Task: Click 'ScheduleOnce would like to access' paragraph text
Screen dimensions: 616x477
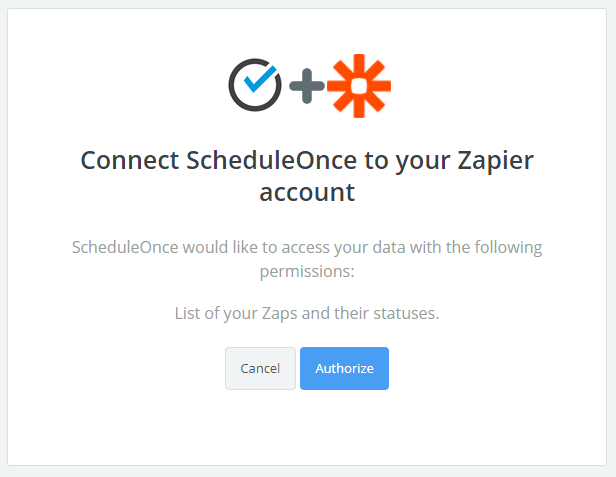Action: [x=307, y=246]
